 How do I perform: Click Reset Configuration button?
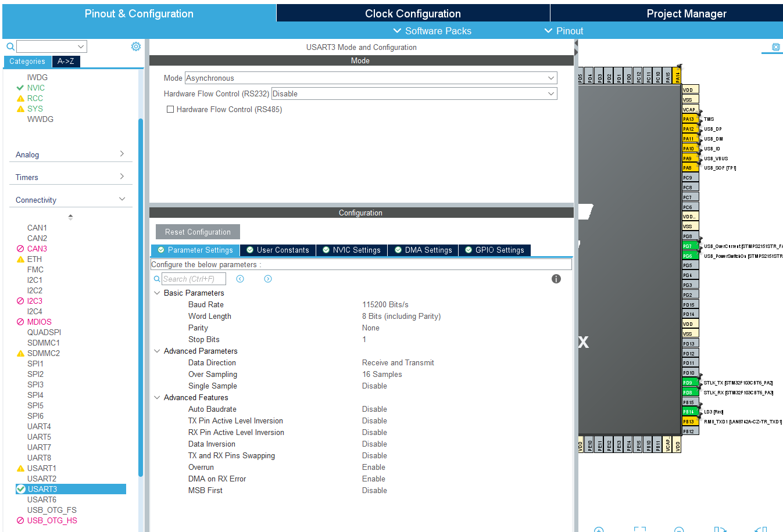pos(198,232)
